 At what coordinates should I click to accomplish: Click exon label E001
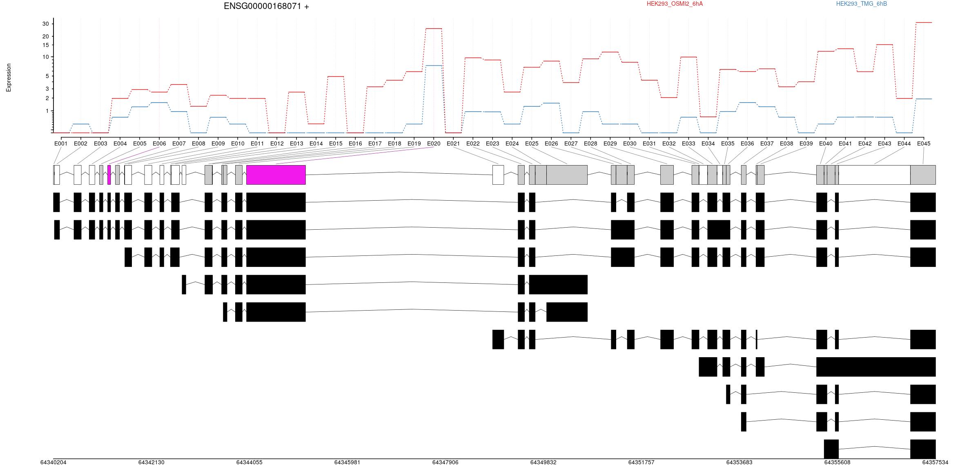(61, 143)
